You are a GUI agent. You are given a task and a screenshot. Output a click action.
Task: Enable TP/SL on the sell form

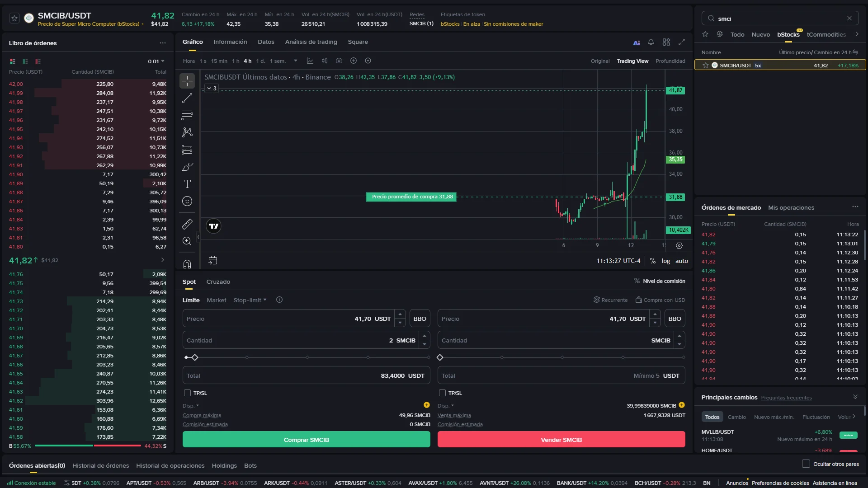click(x=442, y=393)
